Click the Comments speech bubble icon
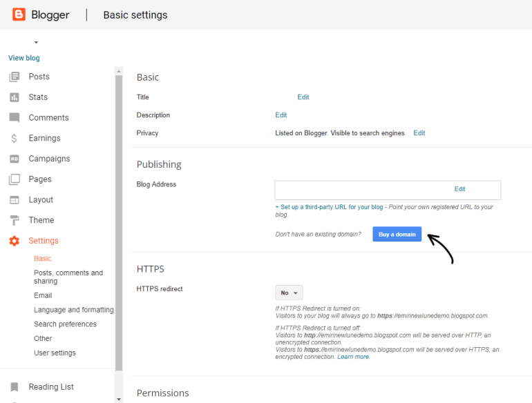 pyautogui.click(x=15, y=117)
